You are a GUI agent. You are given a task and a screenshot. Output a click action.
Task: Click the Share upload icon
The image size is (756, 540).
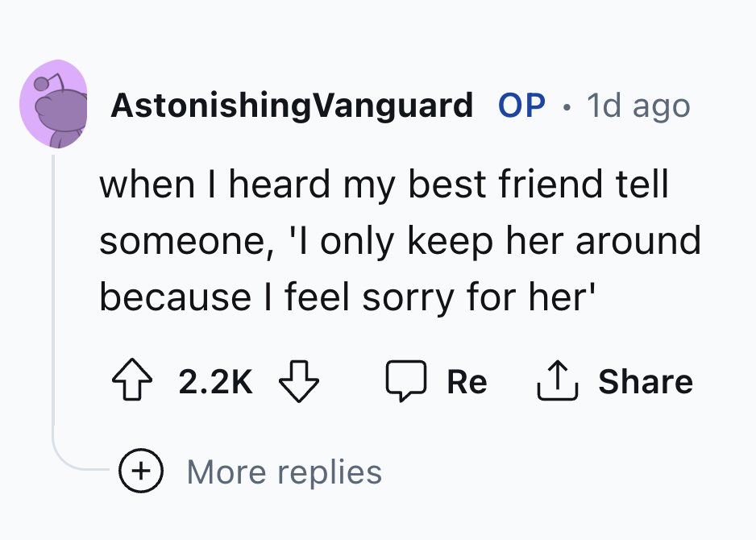(x=557, y=380)
